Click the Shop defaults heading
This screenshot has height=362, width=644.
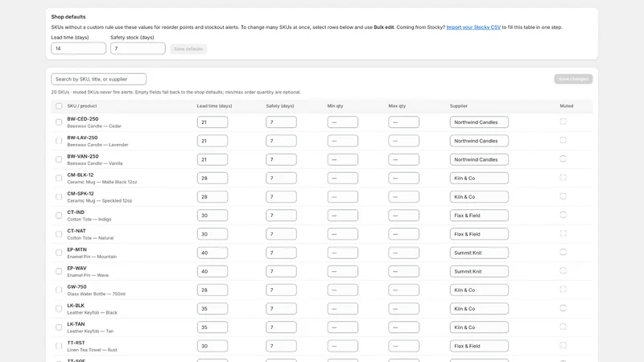pos(68,17)
